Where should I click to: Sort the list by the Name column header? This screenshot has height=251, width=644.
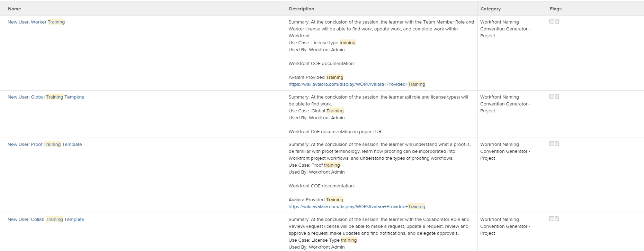click(x=15, y=9)
